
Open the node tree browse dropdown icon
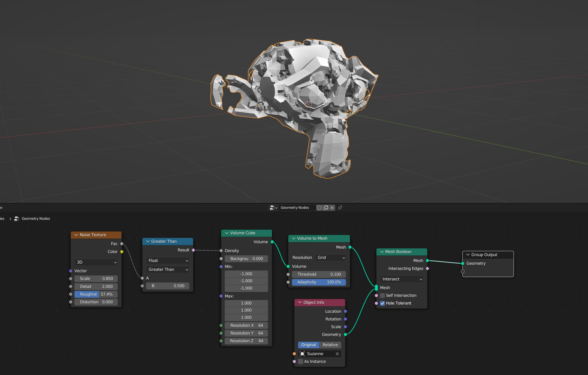click(273, 208)
